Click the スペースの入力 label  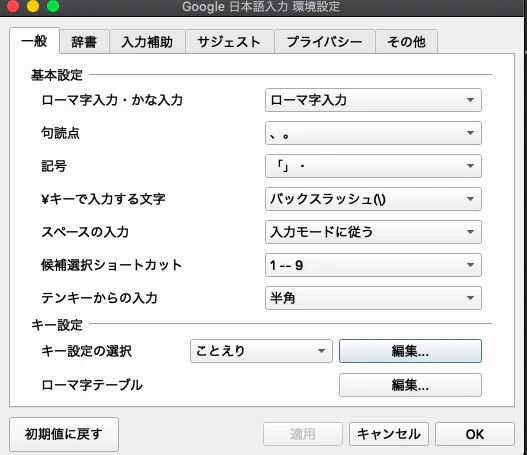click(x=85, y=232)
